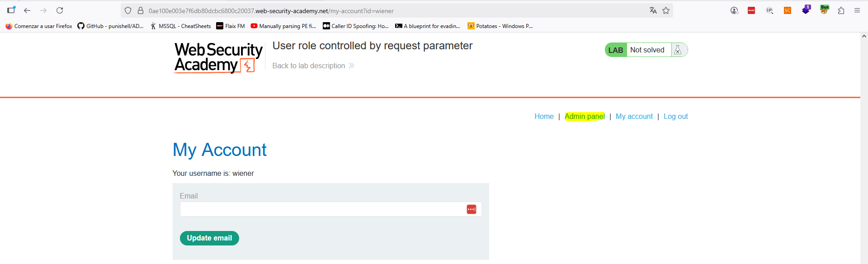Go to the Home page link

(x=544, y=116)
